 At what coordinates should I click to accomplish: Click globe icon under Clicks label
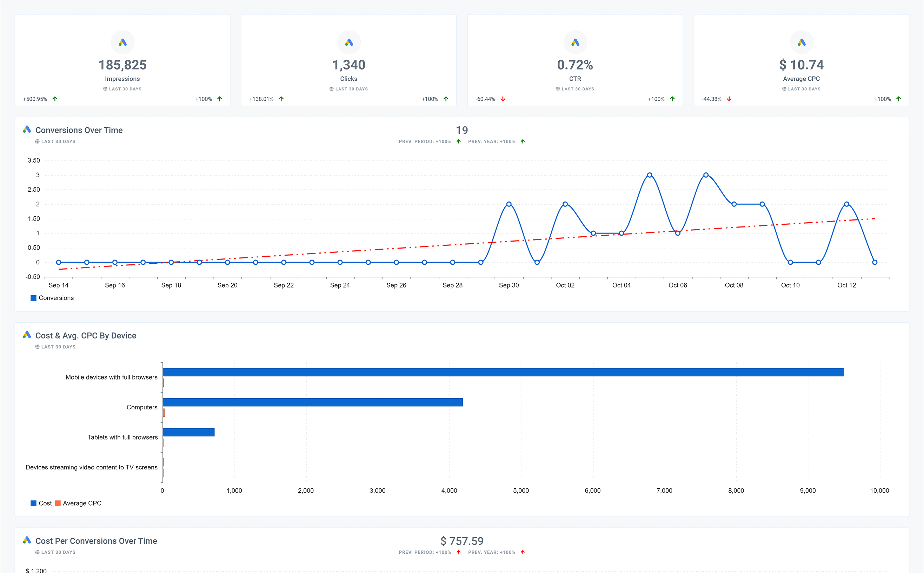coord(331,89)
